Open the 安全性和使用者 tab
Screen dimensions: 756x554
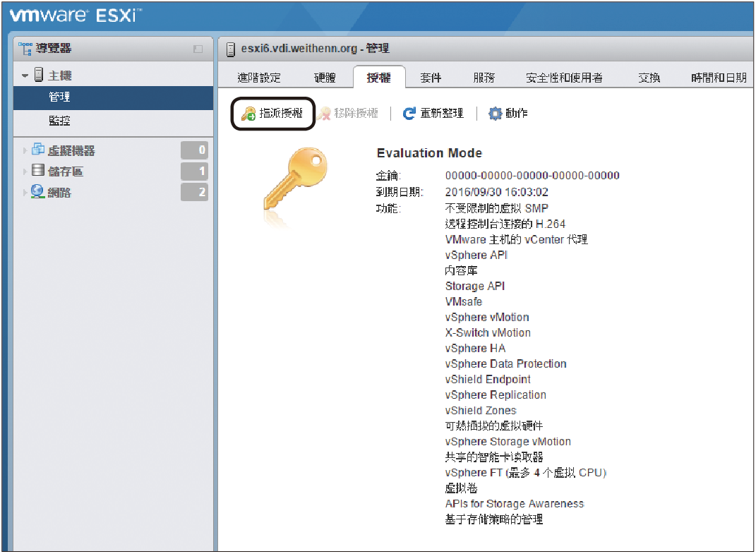point(564,78)
